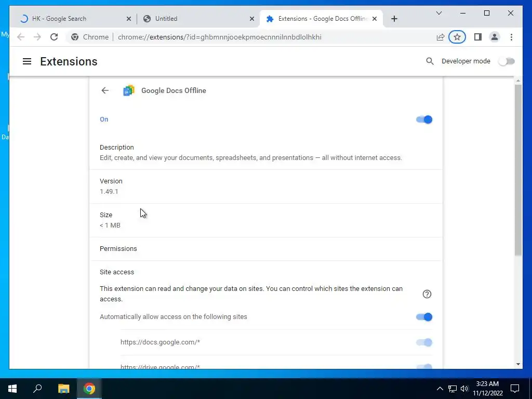The image size is (532, 399).
Task: Click the Extensions page heading
Action: pos(69,61)
